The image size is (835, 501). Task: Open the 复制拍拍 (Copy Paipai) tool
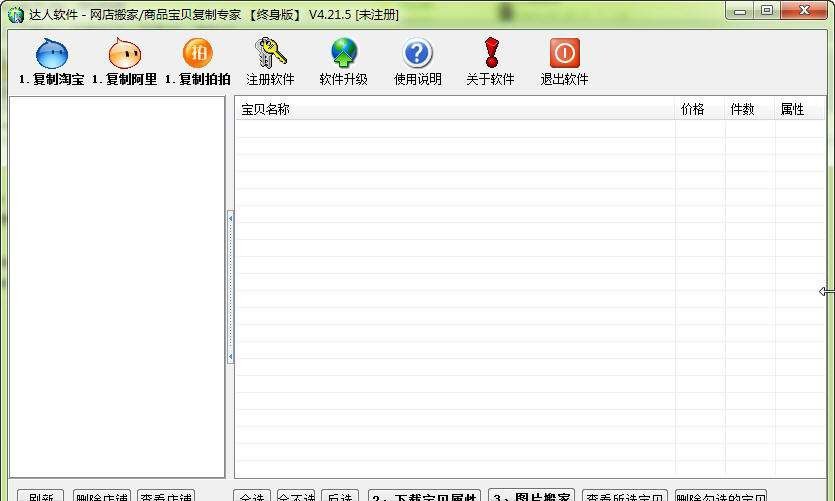[x=198, y=62]
